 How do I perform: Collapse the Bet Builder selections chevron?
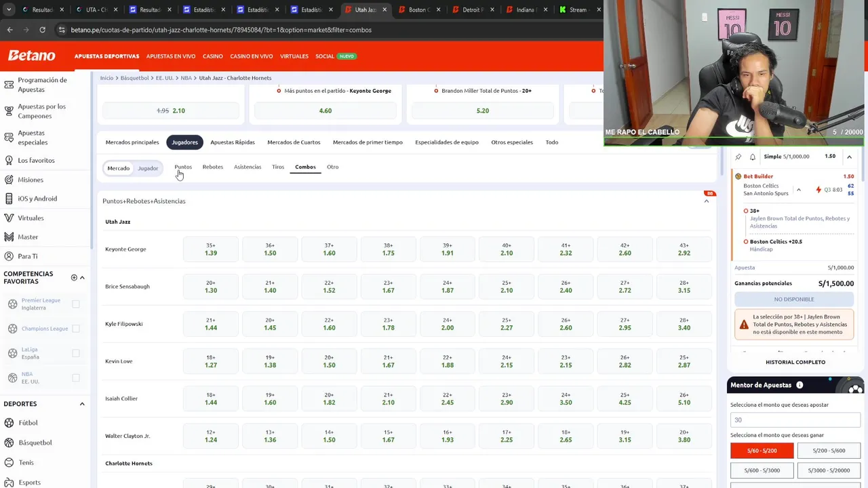tap(799, 190)
